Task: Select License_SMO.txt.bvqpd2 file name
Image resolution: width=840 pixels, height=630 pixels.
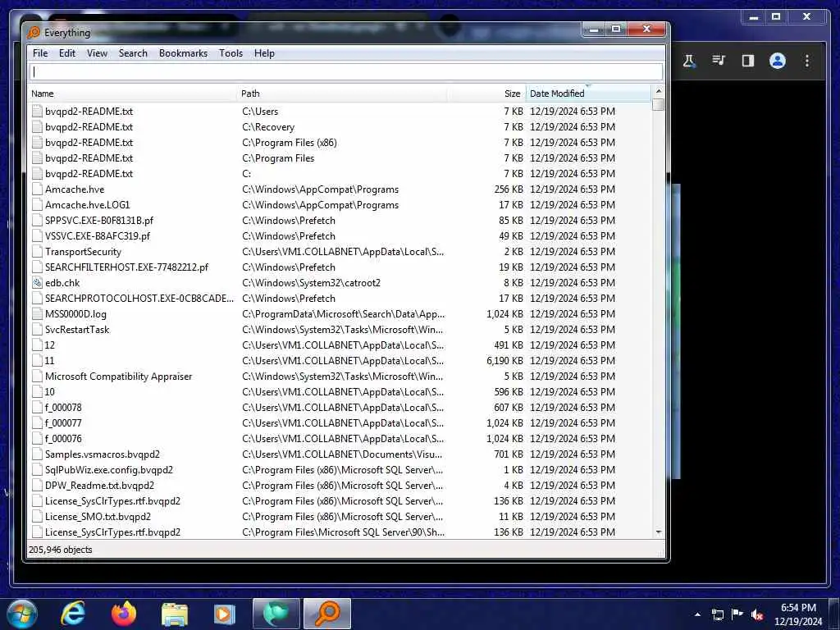Action: click(x=98, y=517)
